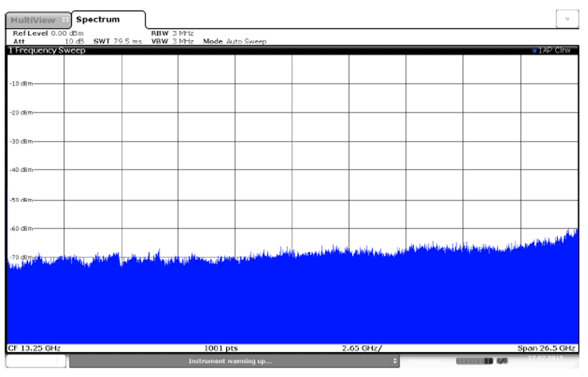The image size is (588, 377).
Task: Click the 2.65 GHz/ per-division label
Action: pos(362,348)
